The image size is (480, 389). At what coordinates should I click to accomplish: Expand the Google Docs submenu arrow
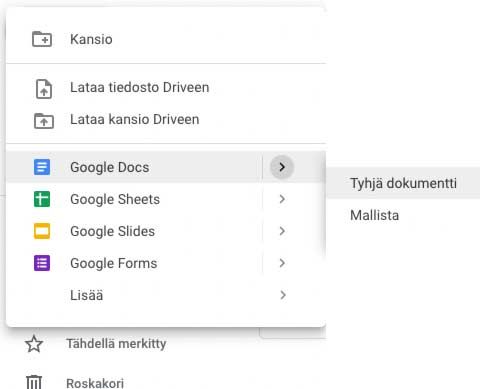pyautogui.click(x=282, y=167)
